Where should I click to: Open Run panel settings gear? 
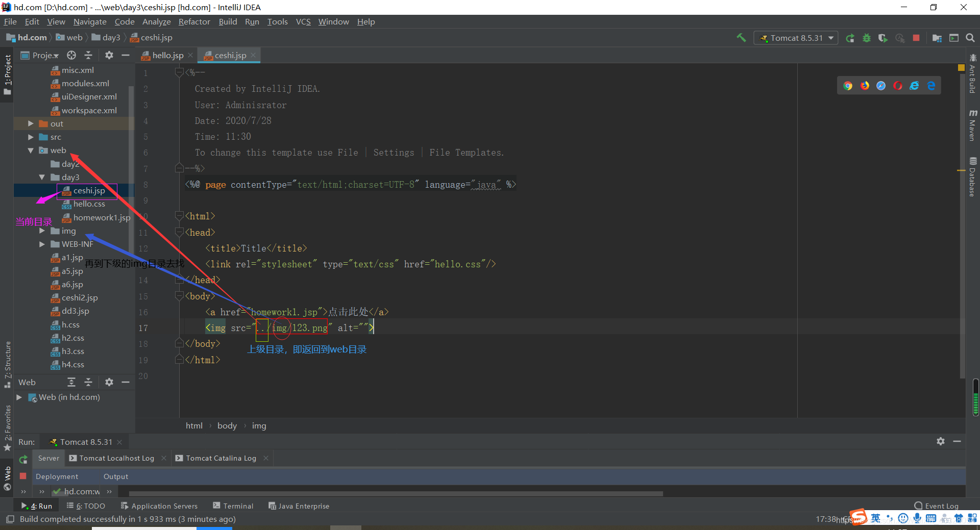click(x=941, y=441)
